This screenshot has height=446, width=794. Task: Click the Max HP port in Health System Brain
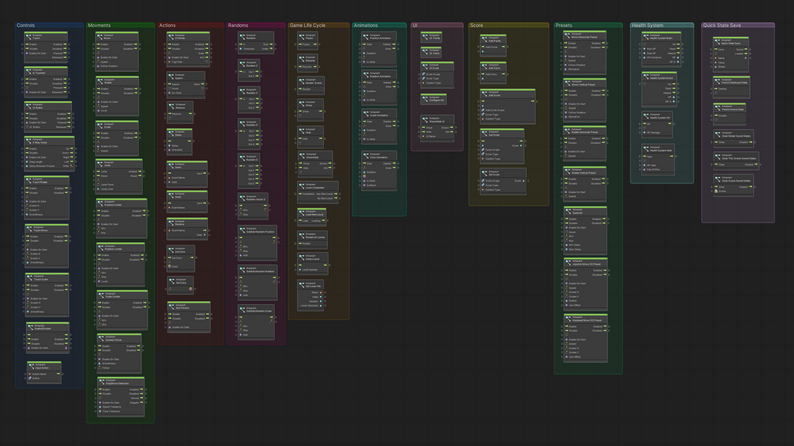[645, 49]
